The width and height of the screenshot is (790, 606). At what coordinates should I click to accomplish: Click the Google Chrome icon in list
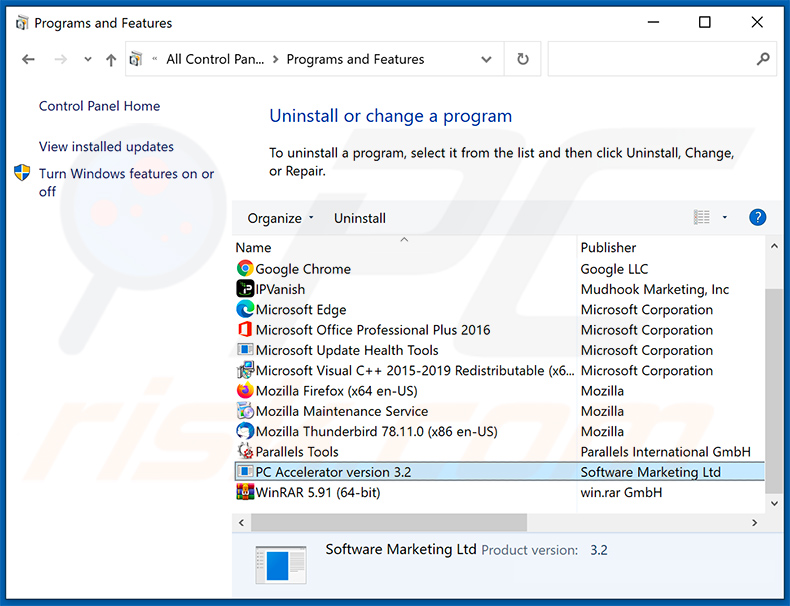click(245, 269)
